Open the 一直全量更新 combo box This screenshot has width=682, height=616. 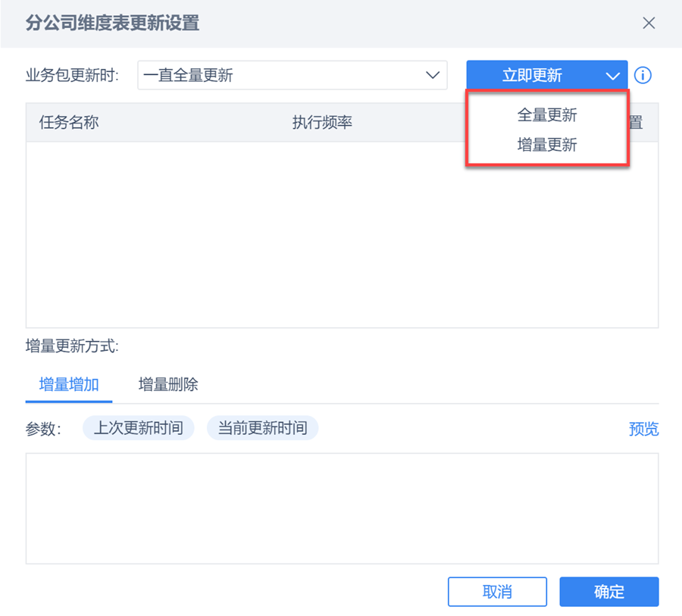pyautogui.click(x=280, y=76)
